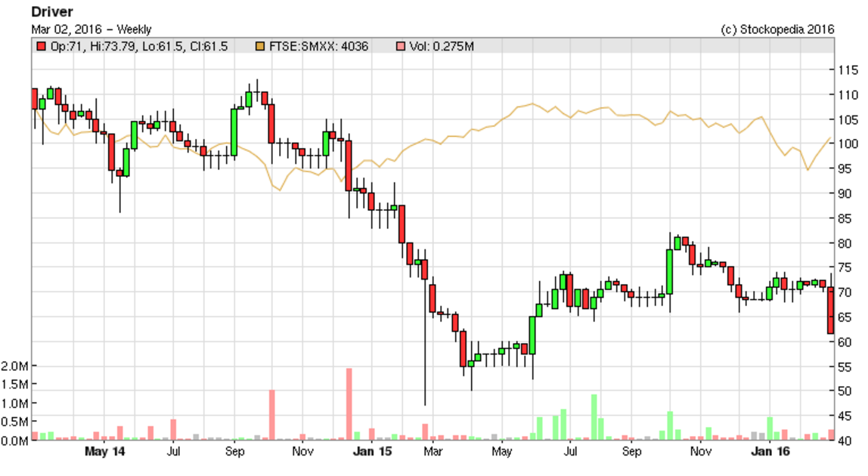Image resolution: width=868 pixels, height=476 pixels.
Task: Click the "Mar" x-axis label
Action: click(x=433, y=452)
